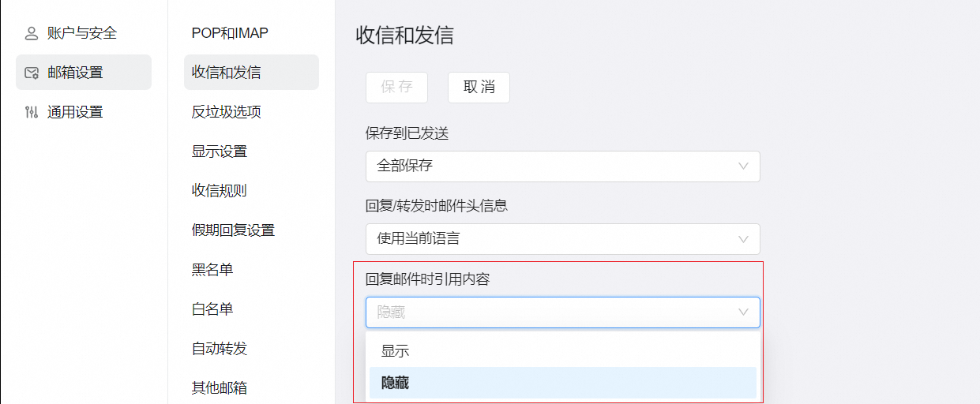
Task: Open the 黑名单 section
Action: [212, 270]
